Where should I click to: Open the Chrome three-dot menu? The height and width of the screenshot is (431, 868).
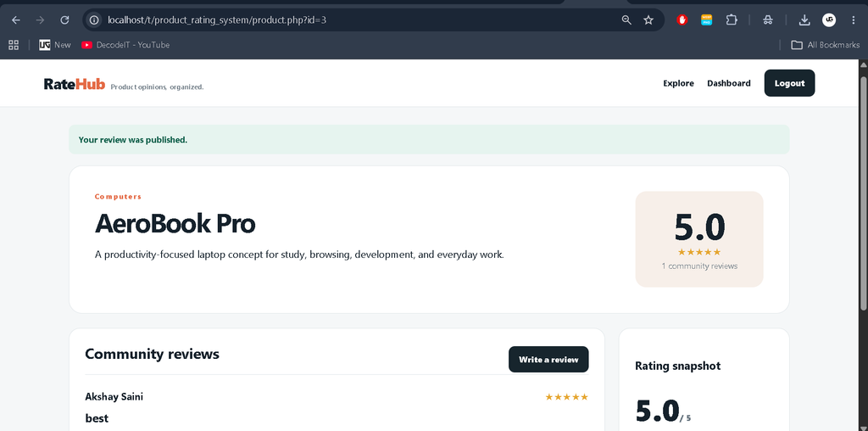(x=853, y=20)
